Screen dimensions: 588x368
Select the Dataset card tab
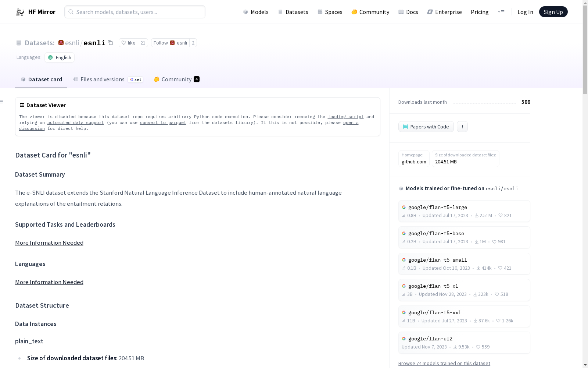(41, 79)
